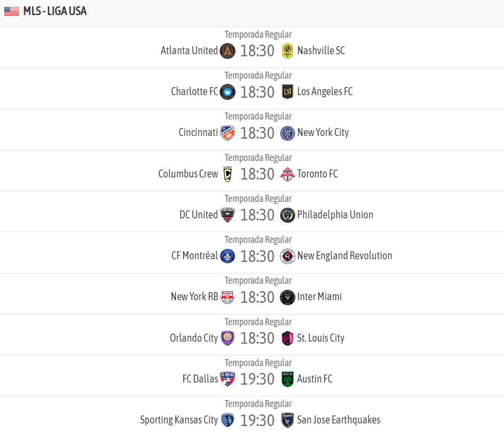Select the New England Revolution team name
This screenshot has width=504, height=433.
tap(345, 256)
